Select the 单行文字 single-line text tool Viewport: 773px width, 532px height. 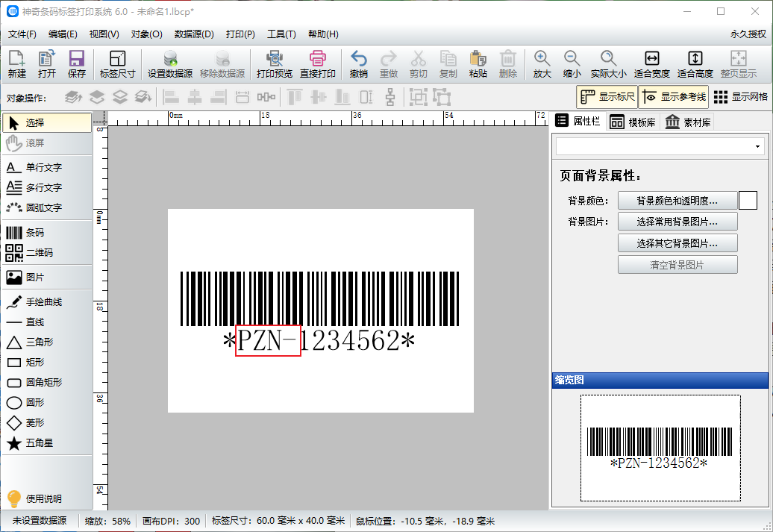[47, 168]
